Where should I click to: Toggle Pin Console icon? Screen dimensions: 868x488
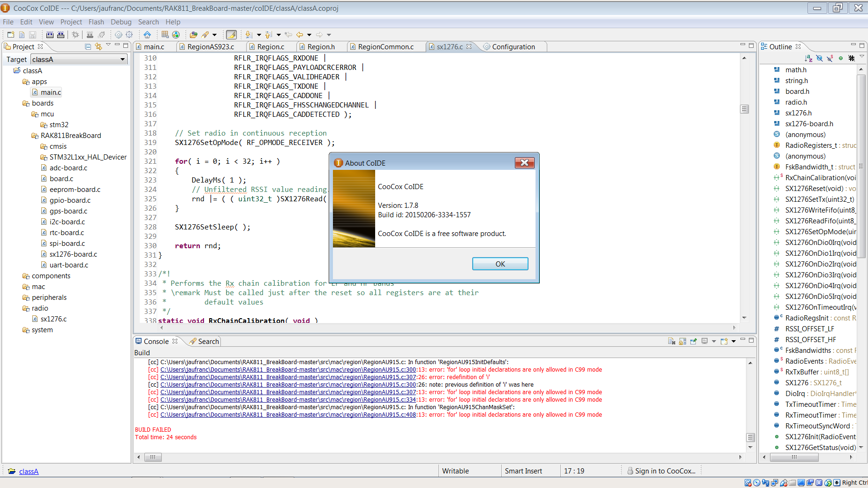(x=693, y=342)
